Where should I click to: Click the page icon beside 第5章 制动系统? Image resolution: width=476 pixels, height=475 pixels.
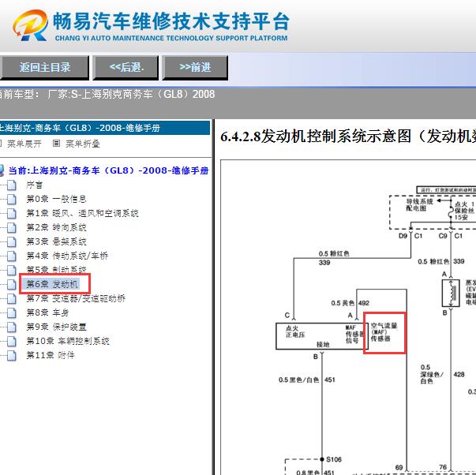pos(12,270)
